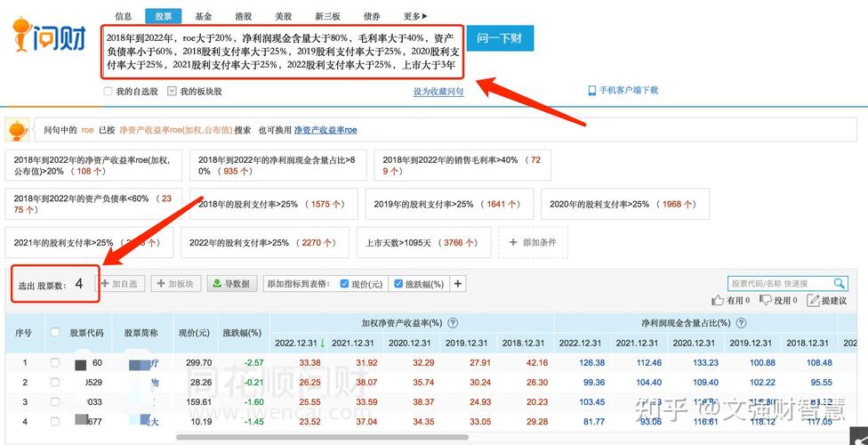Click the 提建议 pencil icon
The width and height of the screenshot is (868, 445).
click(x=813, y=300)
